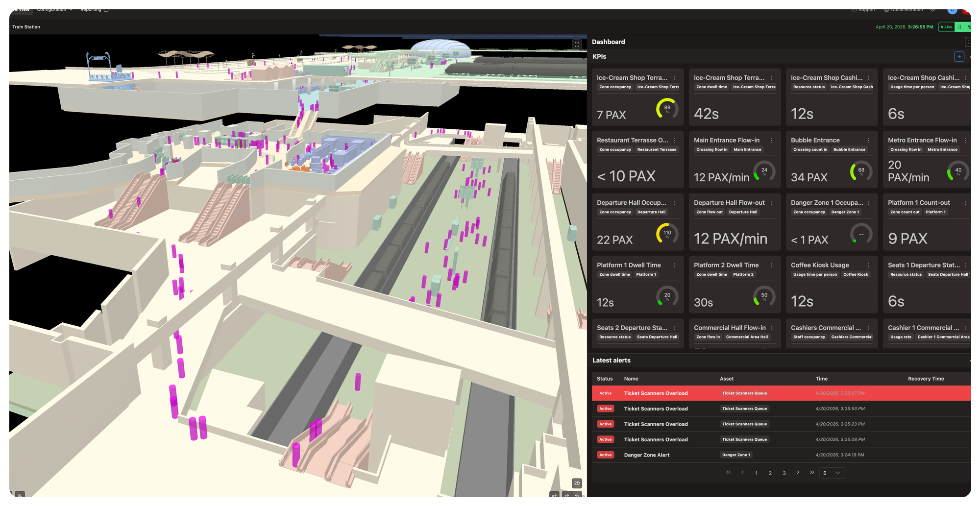Click the next-page arrow in alerts pagination
Image resolution: width=980 pixels, height=506 pixels.
[x=798, y=473]
